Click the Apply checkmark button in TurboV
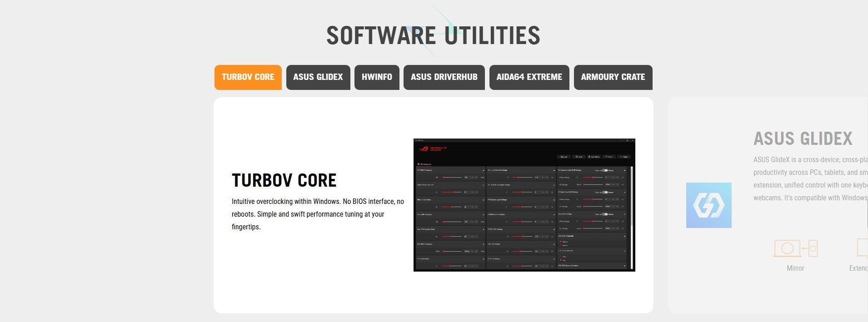Viewport: 868px width, 322px height. point(624,157)
